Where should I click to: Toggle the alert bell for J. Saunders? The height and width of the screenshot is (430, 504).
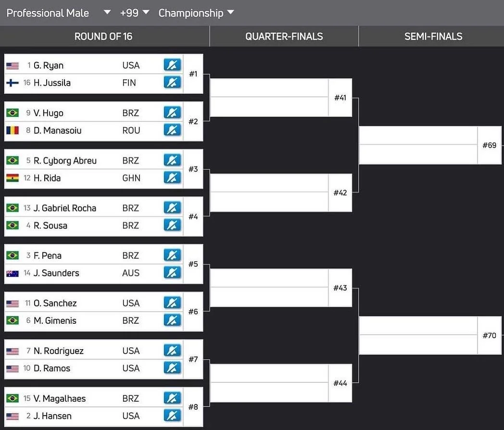tap(172, 273)
